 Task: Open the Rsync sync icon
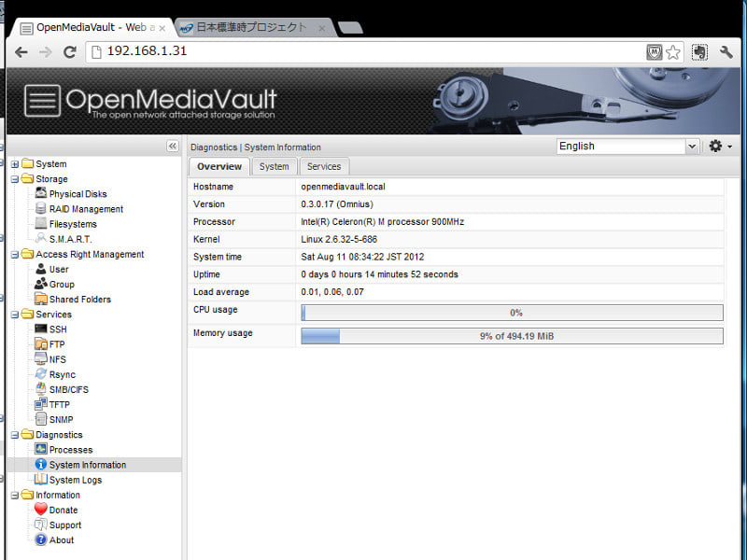pos(41,374)
